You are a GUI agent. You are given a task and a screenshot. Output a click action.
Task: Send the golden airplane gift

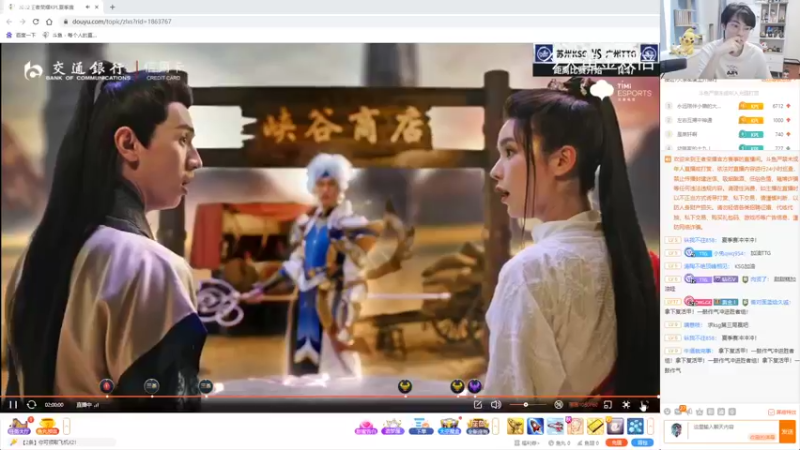tap(515, 426)
